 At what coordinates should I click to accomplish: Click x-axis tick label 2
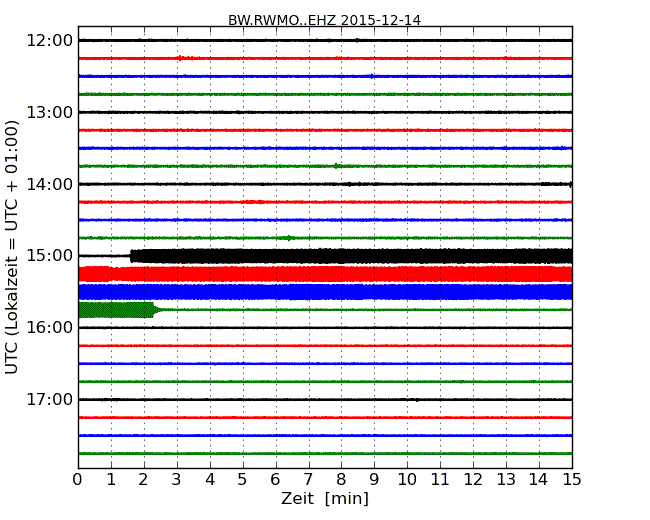pyautogui.click(x=143, y=480)
